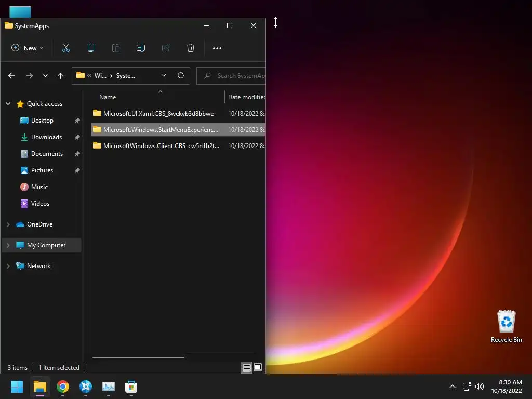Click Wi... breadcrumb segment
This screenshot has height=399, width=532.
100,76
